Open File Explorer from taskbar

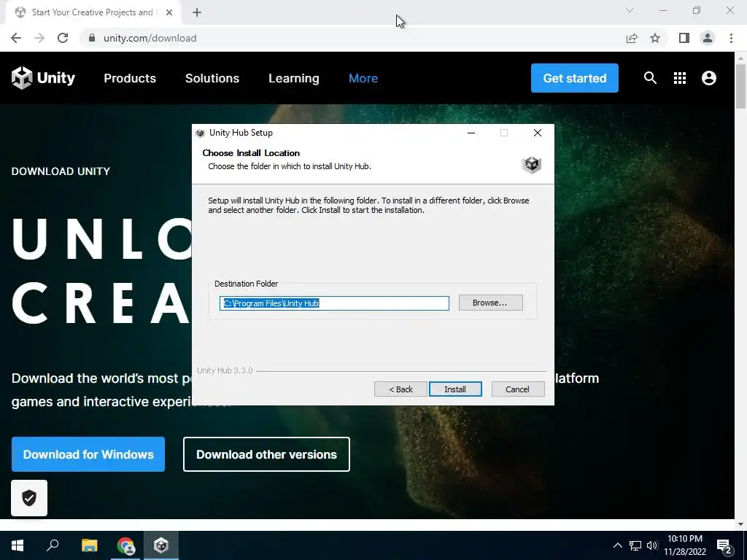89,545
